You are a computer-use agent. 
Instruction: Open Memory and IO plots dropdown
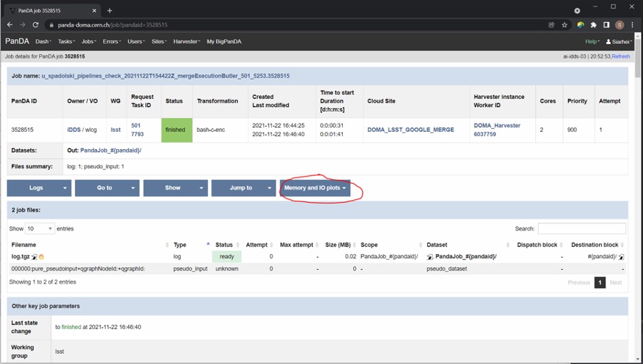click(x=315, y=187)
